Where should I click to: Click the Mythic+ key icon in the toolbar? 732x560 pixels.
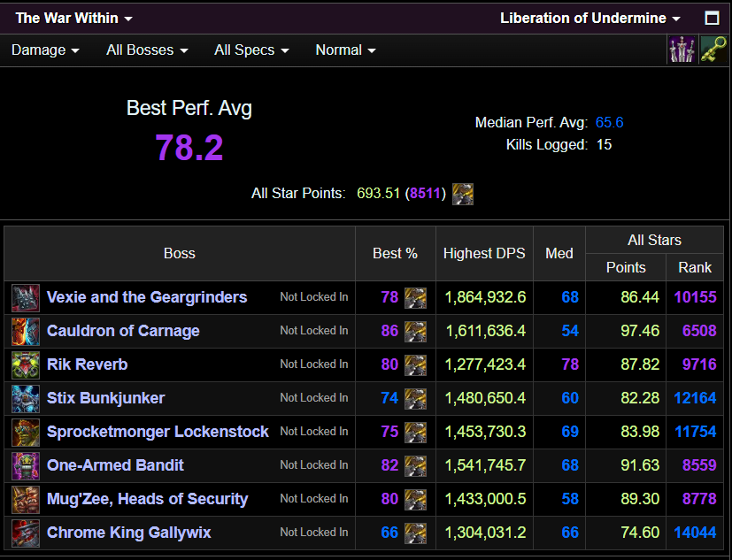point(713,50)
